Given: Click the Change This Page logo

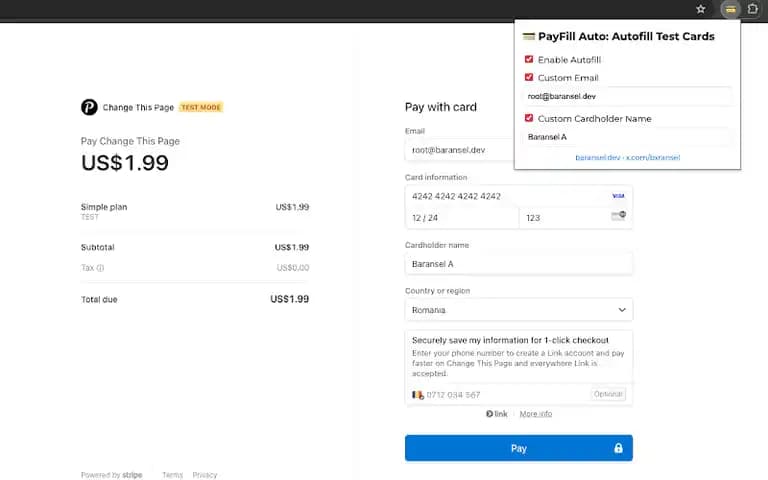Looking at the screenshot, I should tap(89, 107).
